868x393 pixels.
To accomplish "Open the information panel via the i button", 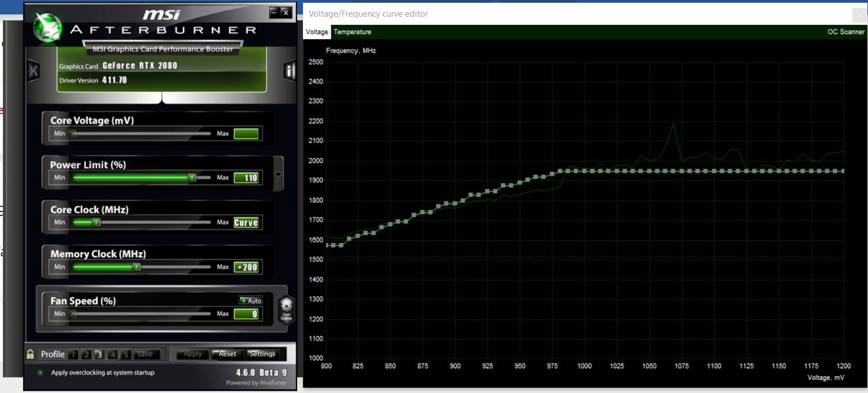I will click(x=290, y=71).
